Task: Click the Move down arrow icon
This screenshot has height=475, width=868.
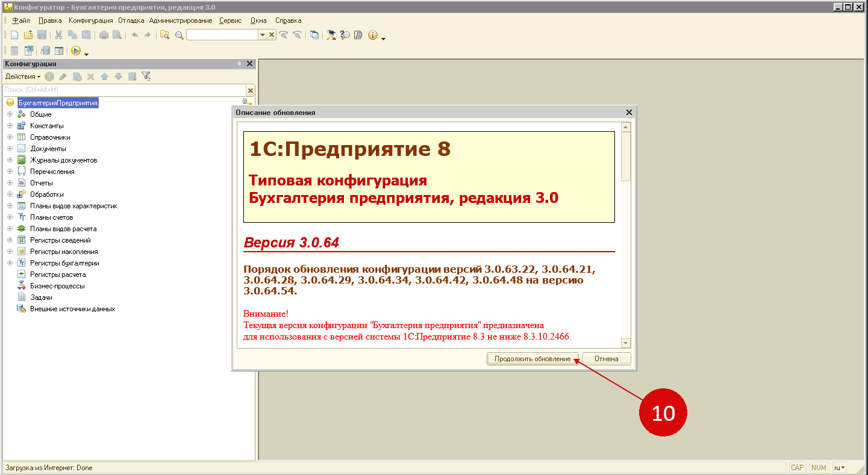Action: (118, 76)
